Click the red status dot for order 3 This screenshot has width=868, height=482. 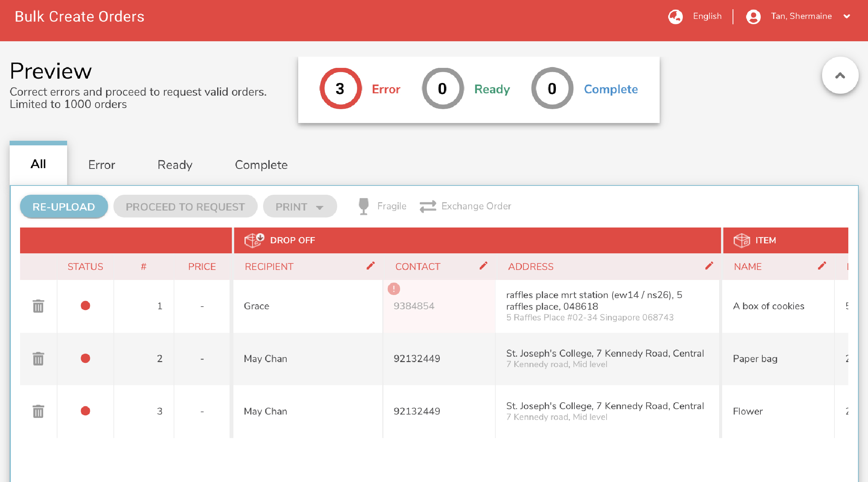click(x=85, y=411)
